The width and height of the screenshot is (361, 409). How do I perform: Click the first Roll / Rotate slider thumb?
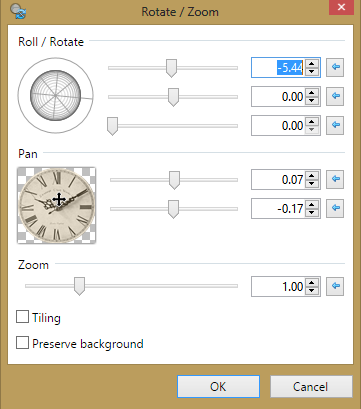[171, 68]
